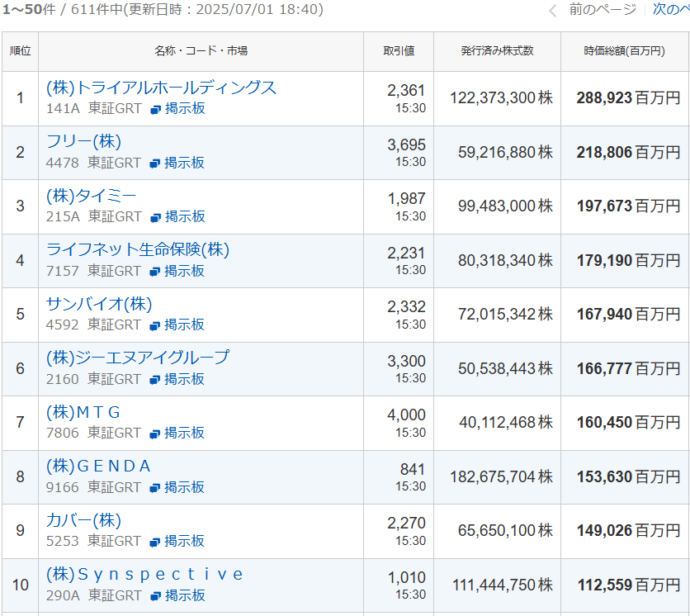The image size is (690, 616).
Task: Click share count 182,675,704株
Action: (x=501, y=477)
